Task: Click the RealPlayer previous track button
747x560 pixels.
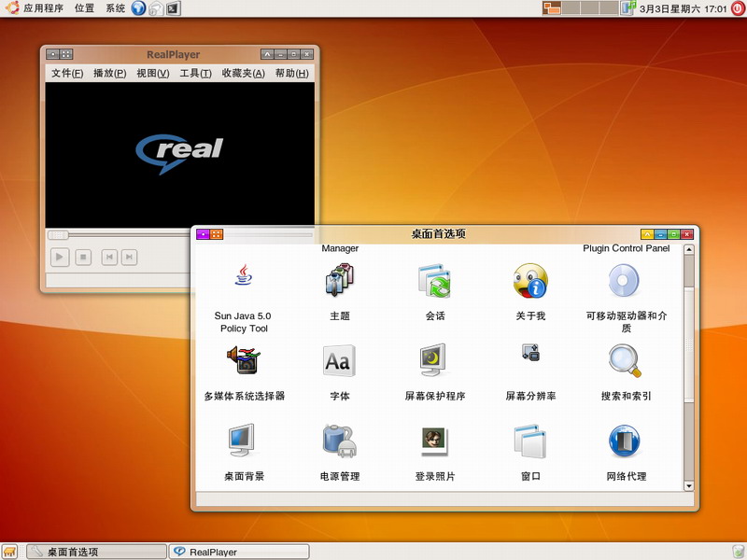Action: coord(109,258)
